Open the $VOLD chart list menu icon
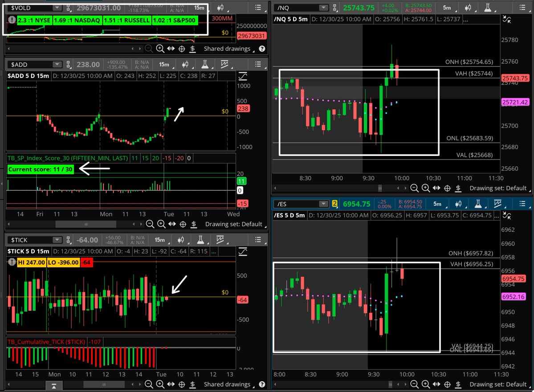Screen dimensions: 534x392 click(258, 8)
